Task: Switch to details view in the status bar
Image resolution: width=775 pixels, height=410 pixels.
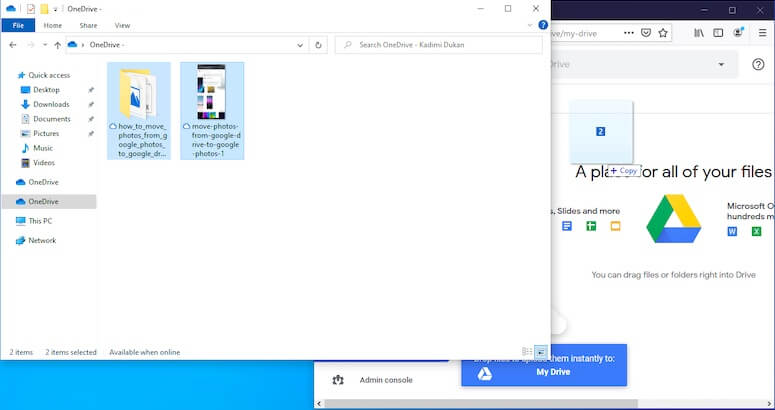Action: 527,352
